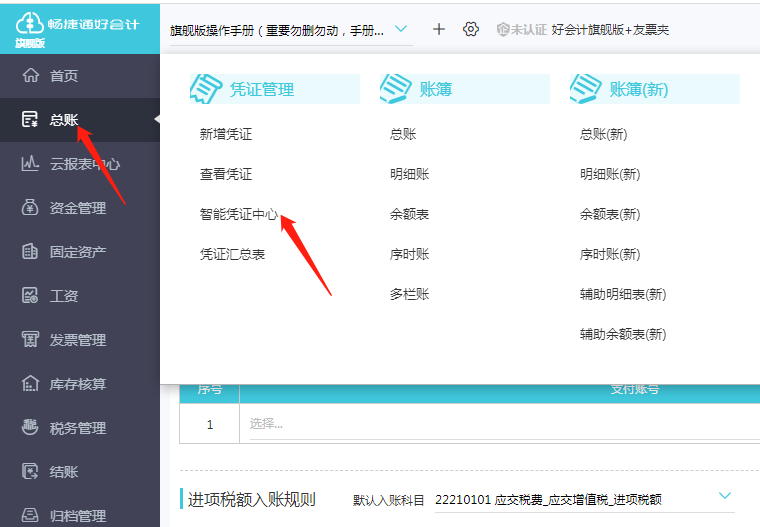The image size is (760, 527).
Task: Click the 结账 closing icon
Action: (30, 471)
